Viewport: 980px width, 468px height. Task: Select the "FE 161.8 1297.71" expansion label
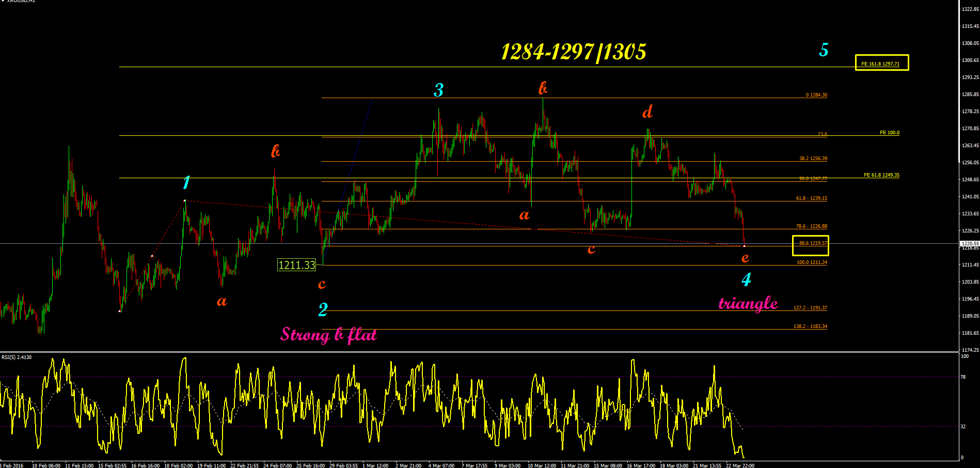tap(880, 64)
